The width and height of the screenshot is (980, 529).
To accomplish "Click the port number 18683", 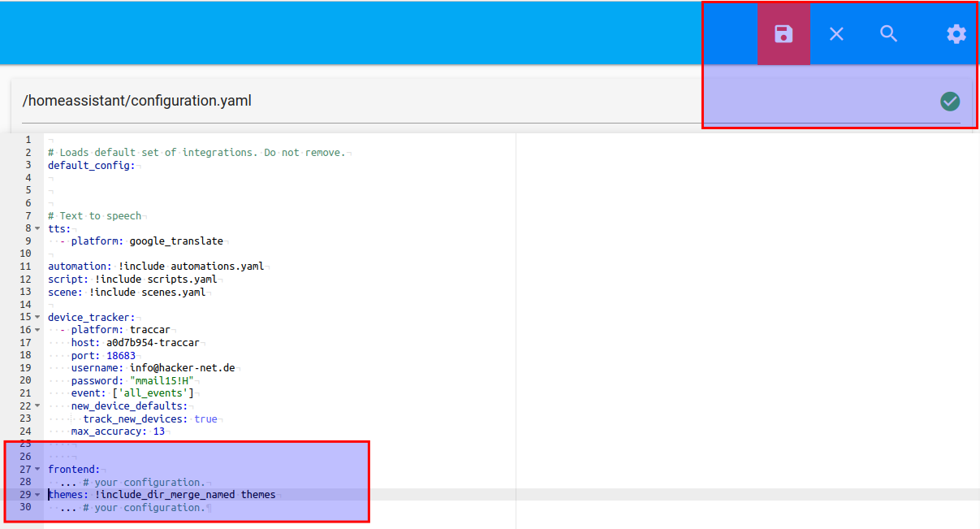I will pyautogui.click(x=120, y=355).
